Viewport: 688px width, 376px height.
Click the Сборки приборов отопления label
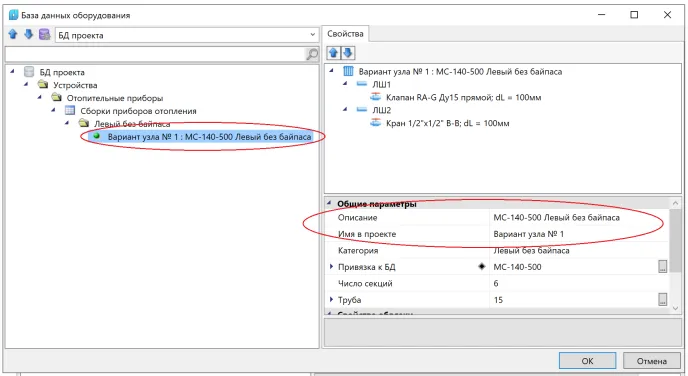[x=138, y=111]
